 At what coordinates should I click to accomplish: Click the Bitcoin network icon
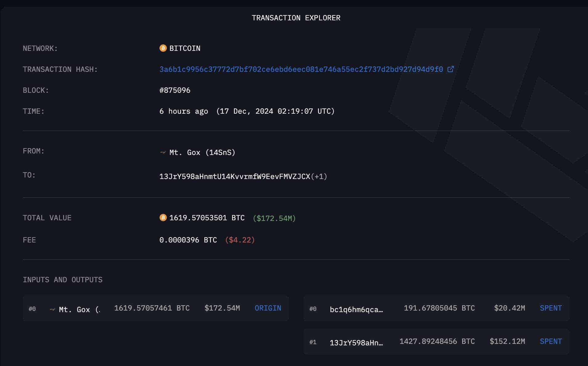coord(163,48)
